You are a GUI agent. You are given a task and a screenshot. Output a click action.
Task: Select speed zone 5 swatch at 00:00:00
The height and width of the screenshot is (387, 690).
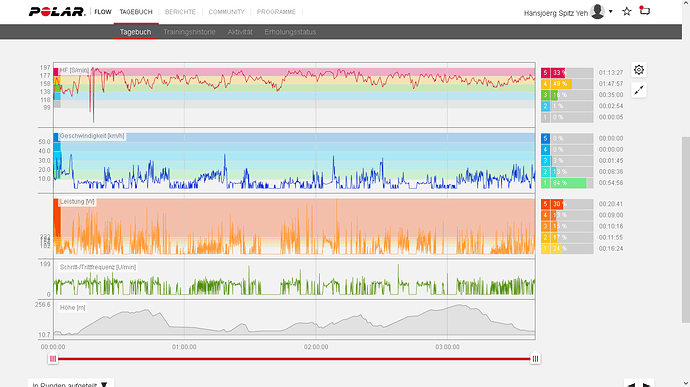click(x=546, y=138)
